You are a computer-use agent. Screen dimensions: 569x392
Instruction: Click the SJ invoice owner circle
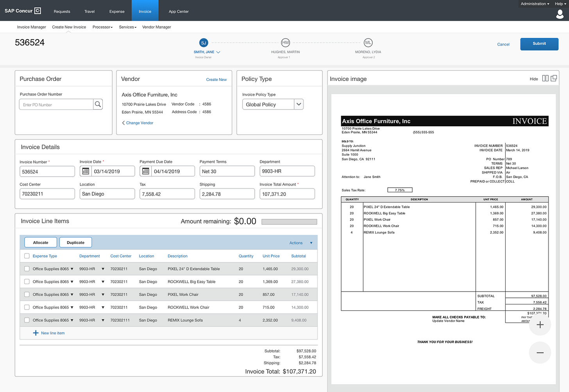tap(204, 43)
